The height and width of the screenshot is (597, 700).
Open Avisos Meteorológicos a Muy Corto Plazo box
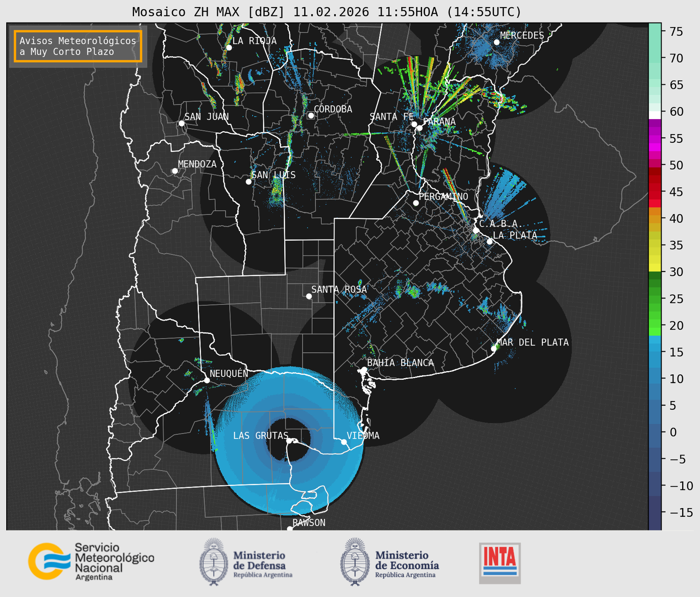pos(78,46)
